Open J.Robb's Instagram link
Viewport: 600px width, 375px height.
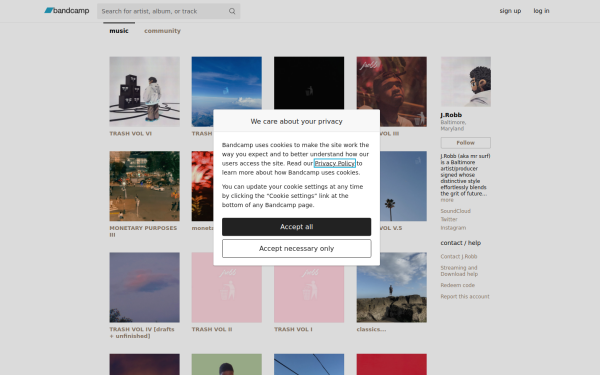[453, 228]
